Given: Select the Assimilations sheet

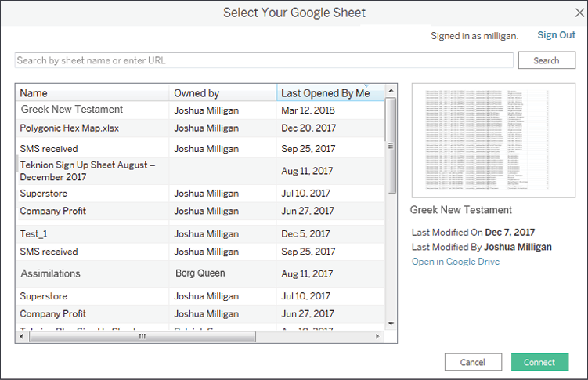Looking at the screenshot, I should pos(200,274).
